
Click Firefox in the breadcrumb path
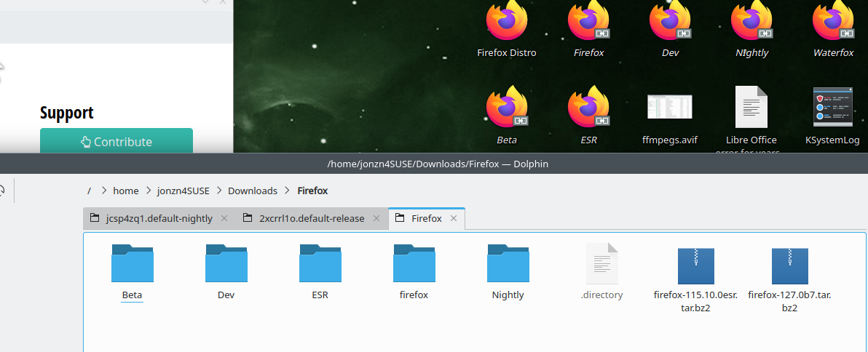click(313, 191)
